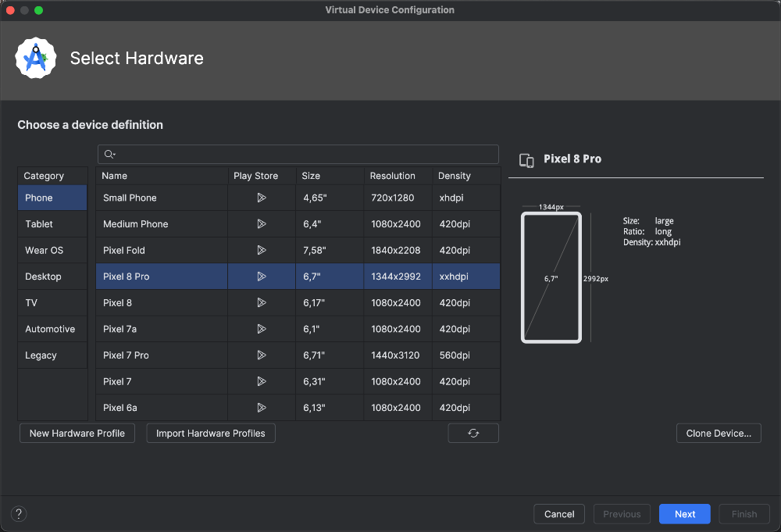
Task: Click the Play Store icon for Pixel 6a
Action: tap(262, 408)
